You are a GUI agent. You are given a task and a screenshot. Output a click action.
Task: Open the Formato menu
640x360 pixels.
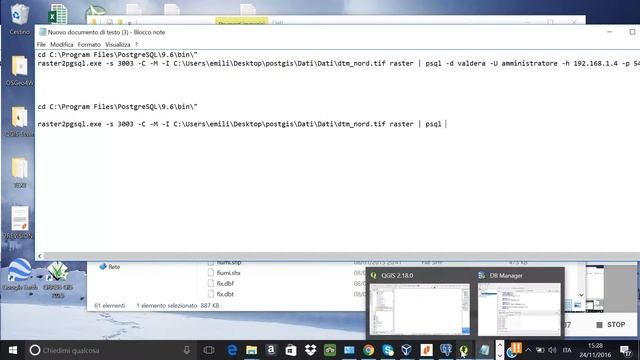tap(89, 44)
